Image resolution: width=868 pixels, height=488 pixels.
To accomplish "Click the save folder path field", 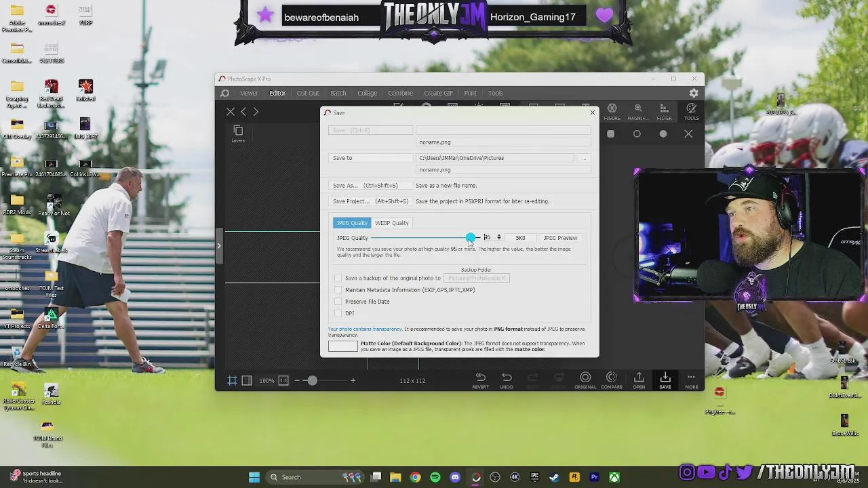I will pyautogui.click(x=494, y=158).
